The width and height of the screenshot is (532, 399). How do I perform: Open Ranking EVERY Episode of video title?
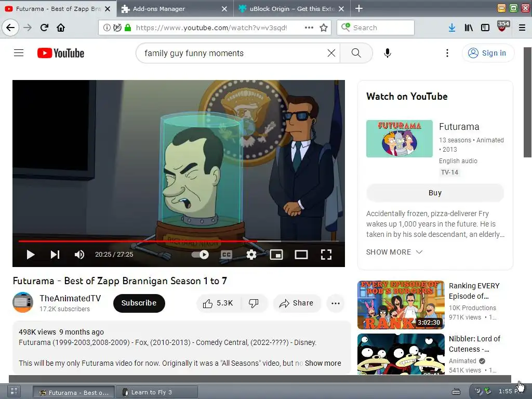tap(474, 291)
